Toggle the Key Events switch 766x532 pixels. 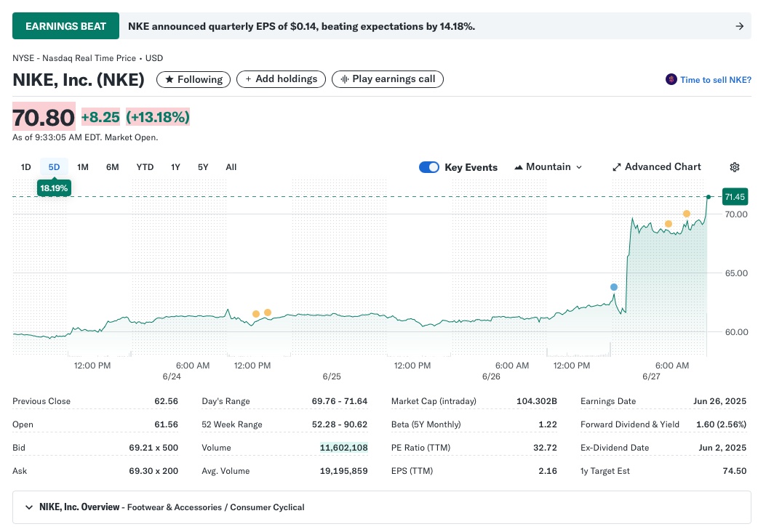(429, 167)
